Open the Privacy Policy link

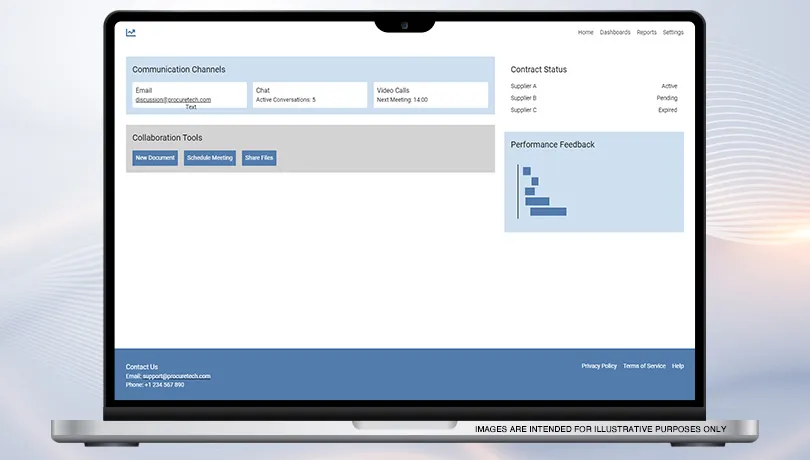coord(599,366)
